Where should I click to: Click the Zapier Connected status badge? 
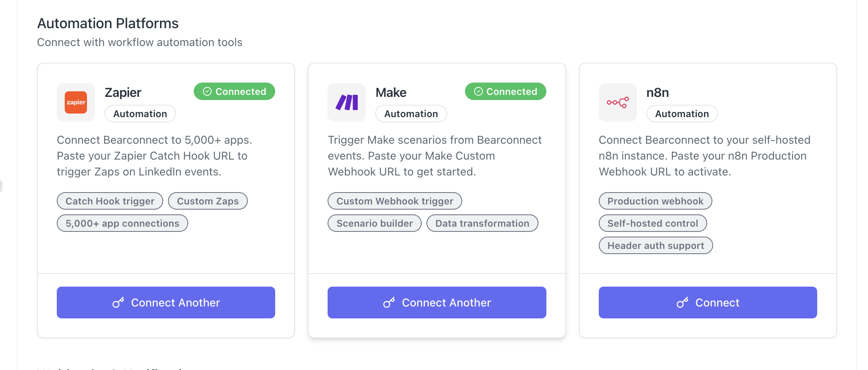click(x=234, y=92)
